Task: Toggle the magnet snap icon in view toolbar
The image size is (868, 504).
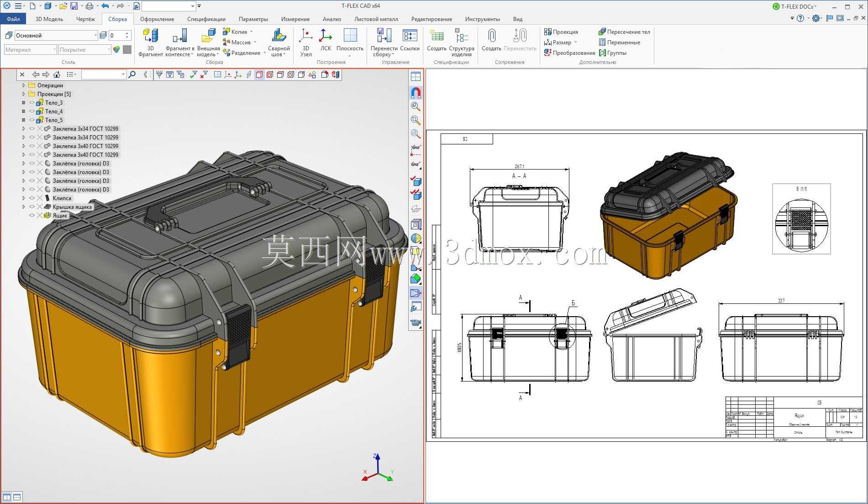Action: pyautogui.click(x=416, y=93)
